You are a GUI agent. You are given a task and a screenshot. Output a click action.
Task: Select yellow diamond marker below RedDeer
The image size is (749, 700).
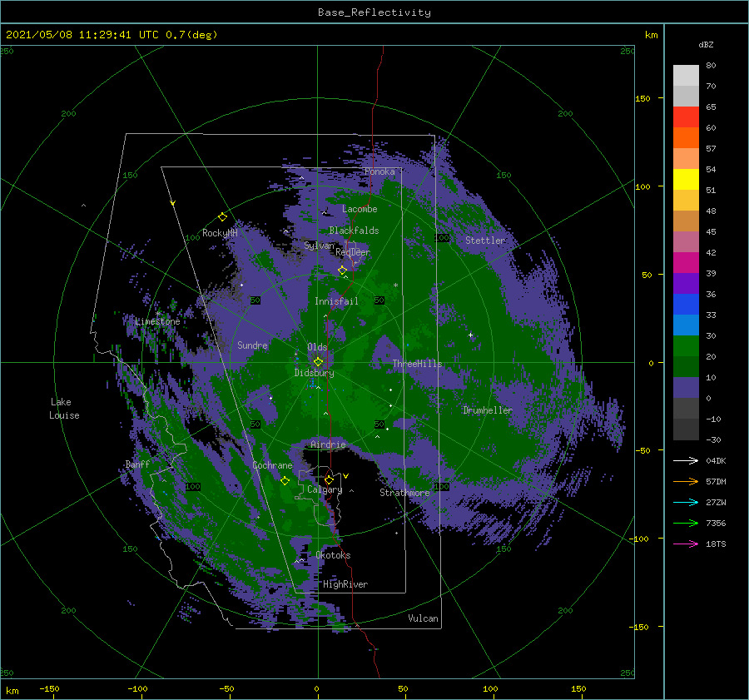342,271
